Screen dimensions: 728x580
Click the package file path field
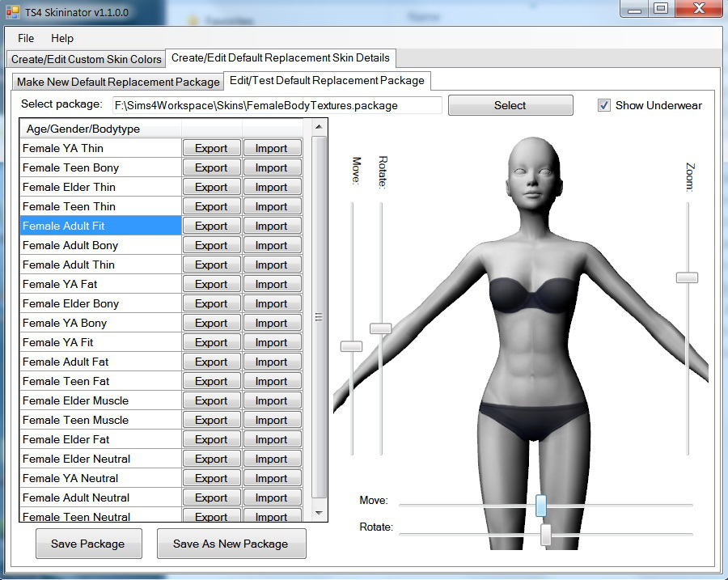pyautogui.click(x=277, y=105)
